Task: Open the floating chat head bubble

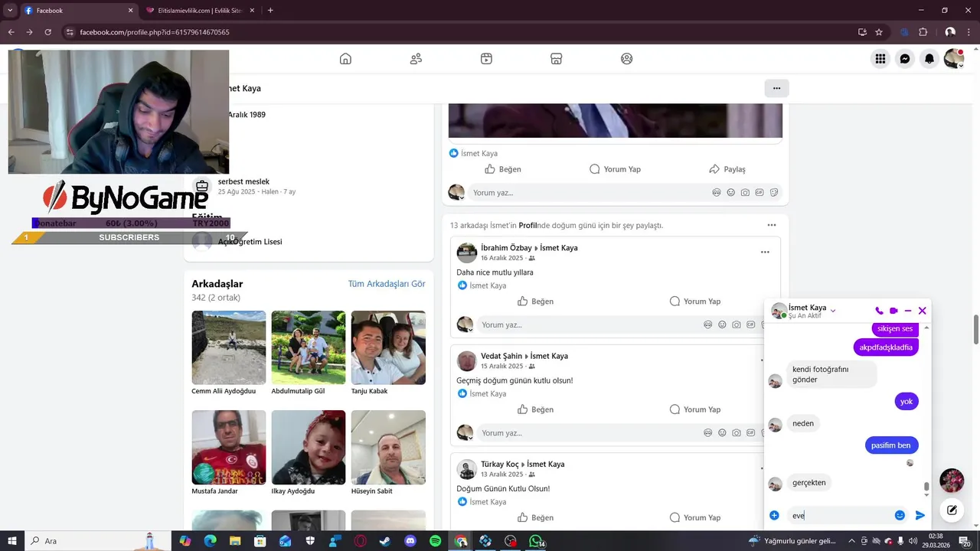Action: (x=952, y=481)
